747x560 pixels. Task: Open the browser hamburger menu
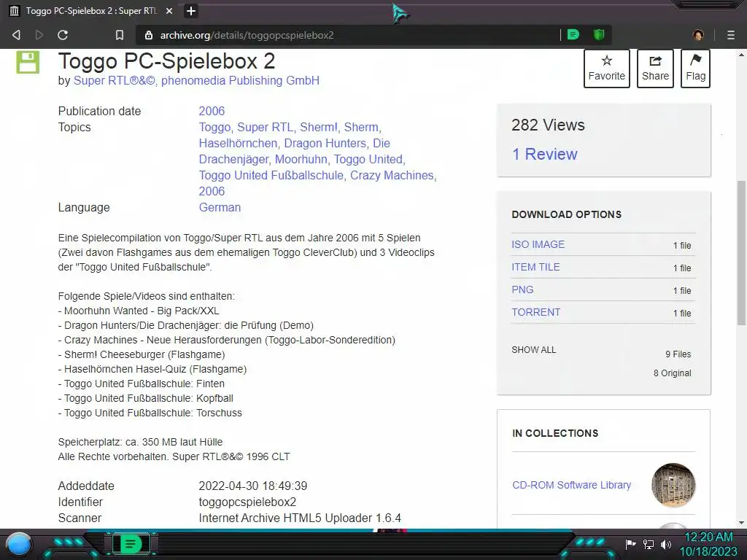(x=731, y=35)
